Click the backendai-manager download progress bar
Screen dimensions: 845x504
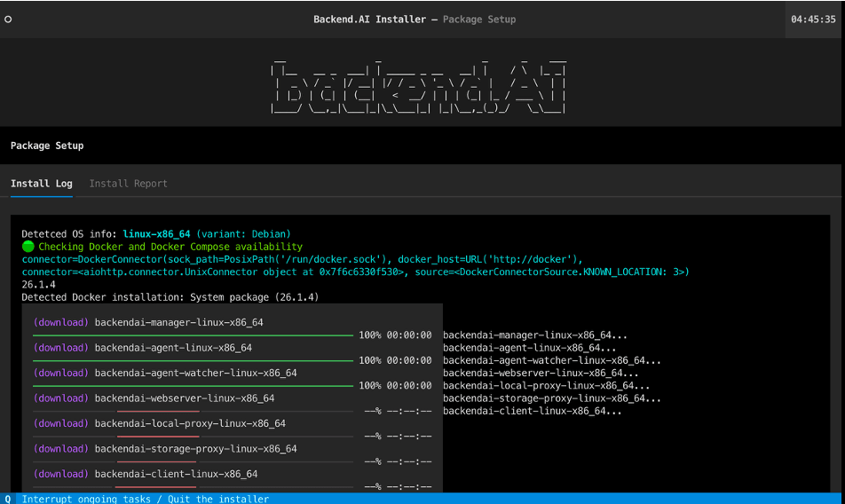click(193, 335)
